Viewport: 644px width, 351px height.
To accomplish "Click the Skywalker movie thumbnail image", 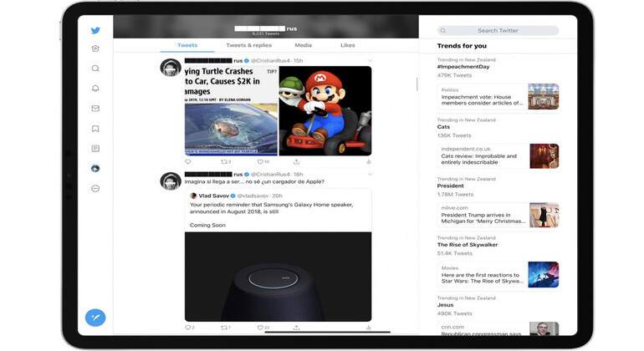I will click(x=543, y=275).
